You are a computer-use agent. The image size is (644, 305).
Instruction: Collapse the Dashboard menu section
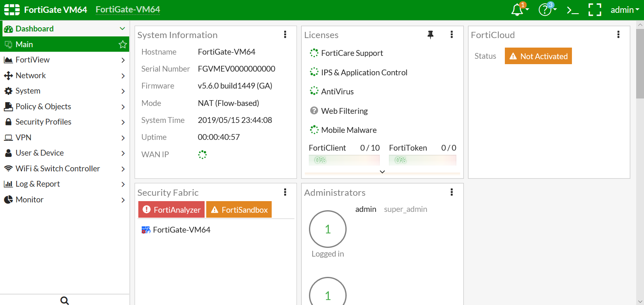click(x=122, y=28)
